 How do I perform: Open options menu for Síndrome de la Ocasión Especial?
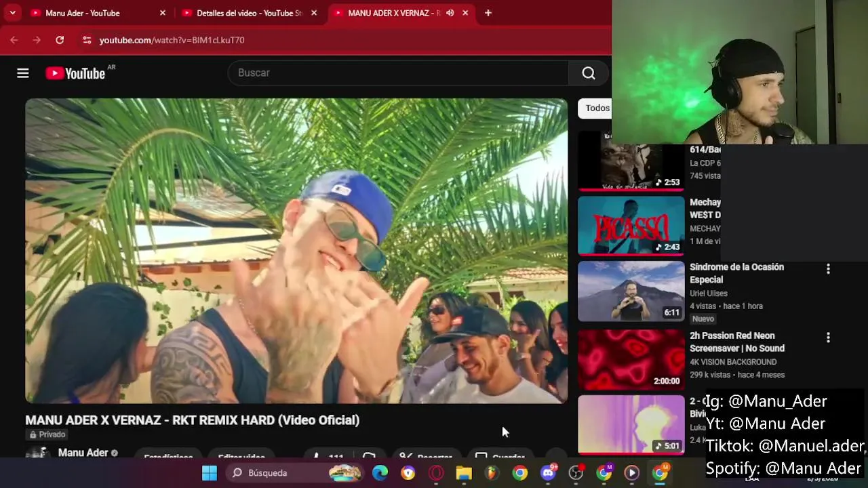[x=828, y=269]
